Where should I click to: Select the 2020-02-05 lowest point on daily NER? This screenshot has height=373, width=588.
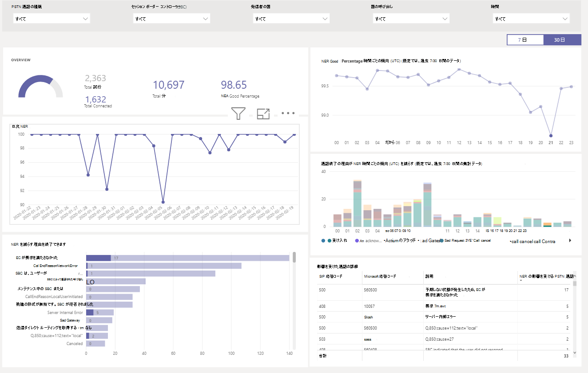163,202
